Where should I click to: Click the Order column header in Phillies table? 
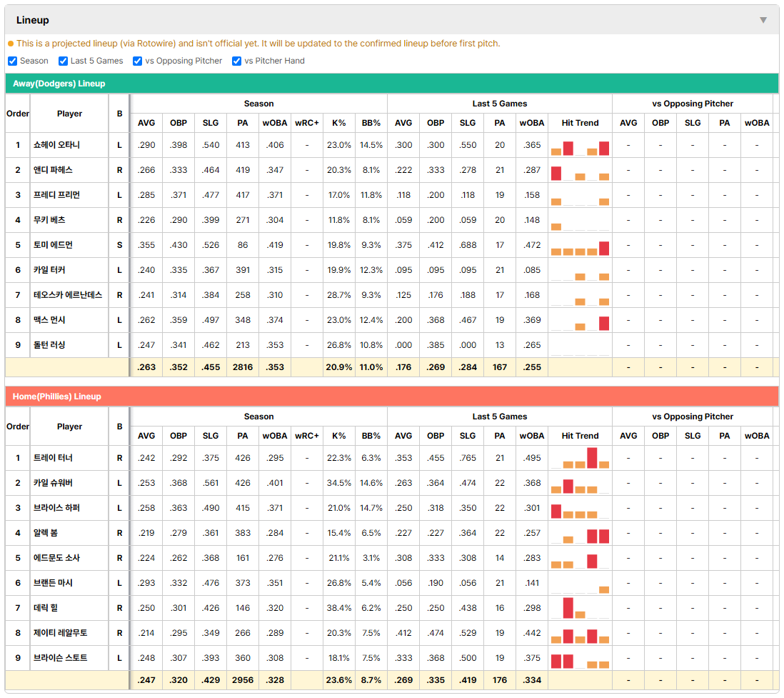[x=18, y=427]
